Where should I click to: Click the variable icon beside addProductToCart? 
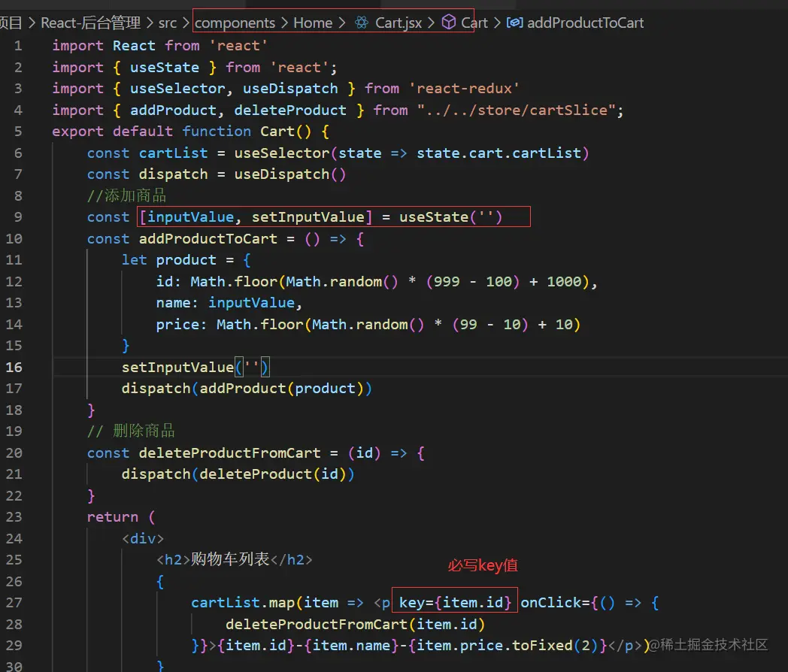(x=514, y=23)
